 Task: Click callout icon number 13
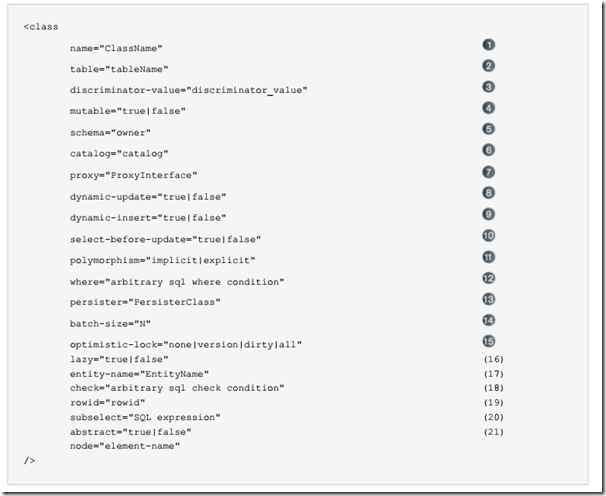click(489, 299)
